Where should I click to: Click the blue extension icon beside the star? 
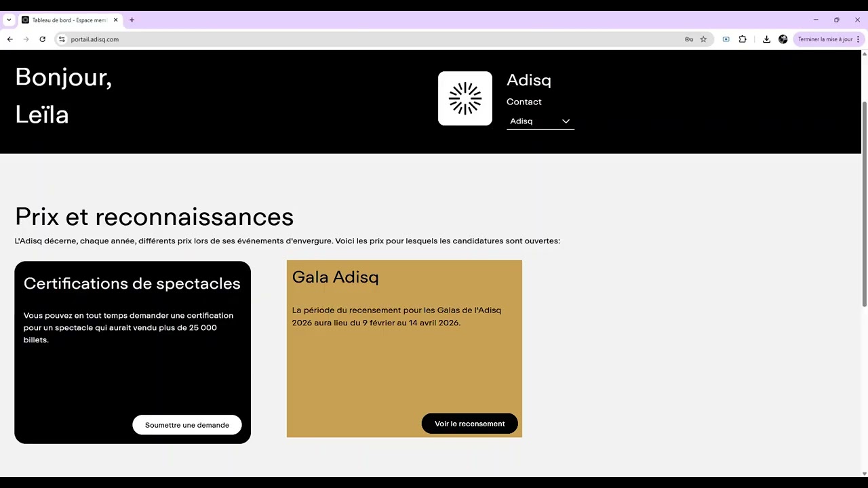click(x=726, y=39)
